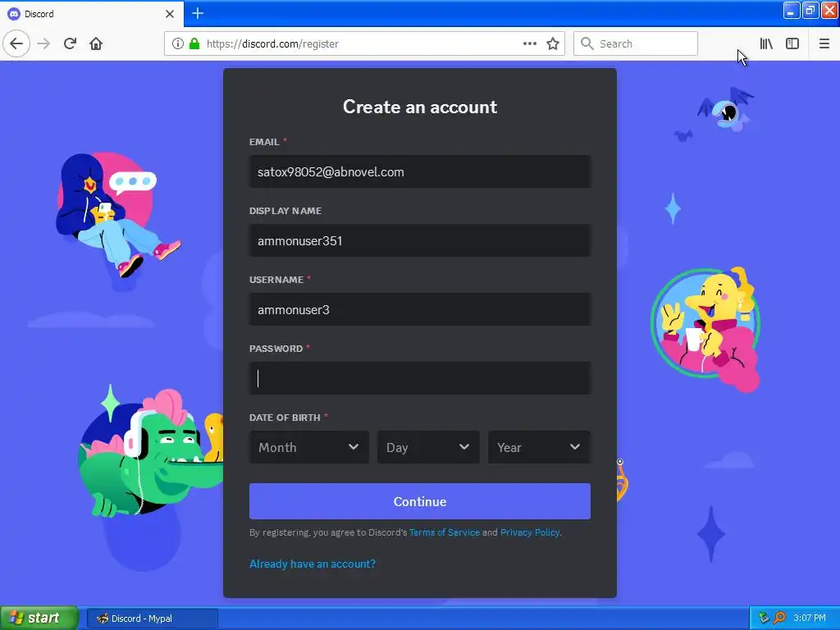
Task: Click the magnifier system tray icon
Action: click(x=779, y=618)
